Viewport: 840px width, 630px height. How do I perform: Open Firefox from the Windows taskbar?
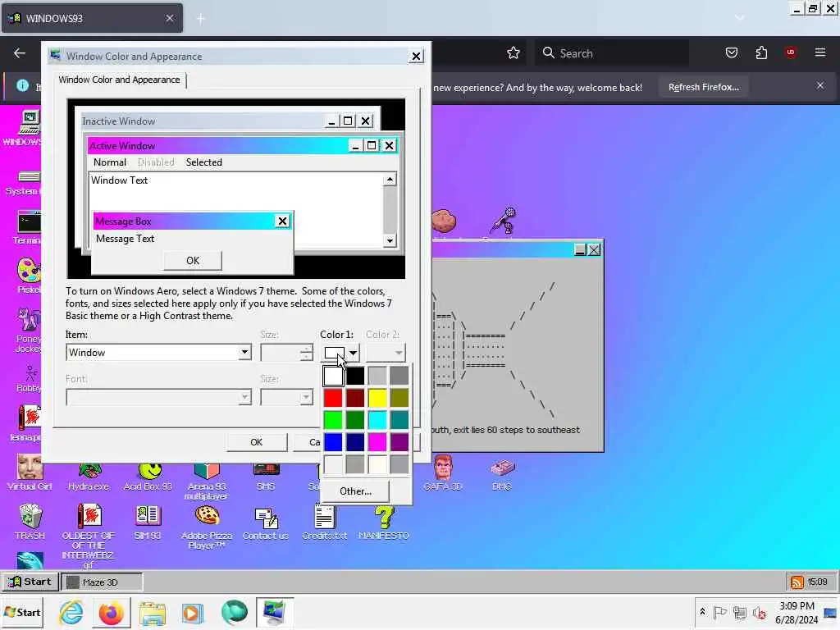coord(112,612)
